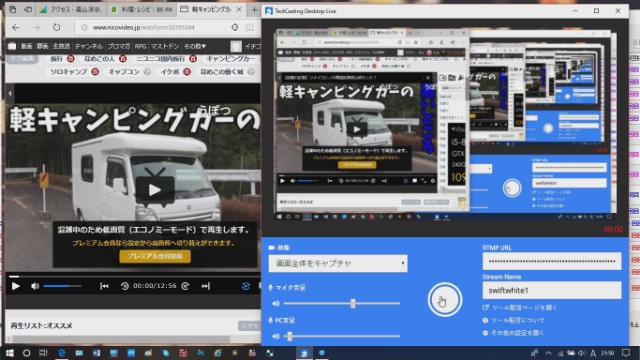Click the user avatar in the niconico header

point(236,46)
